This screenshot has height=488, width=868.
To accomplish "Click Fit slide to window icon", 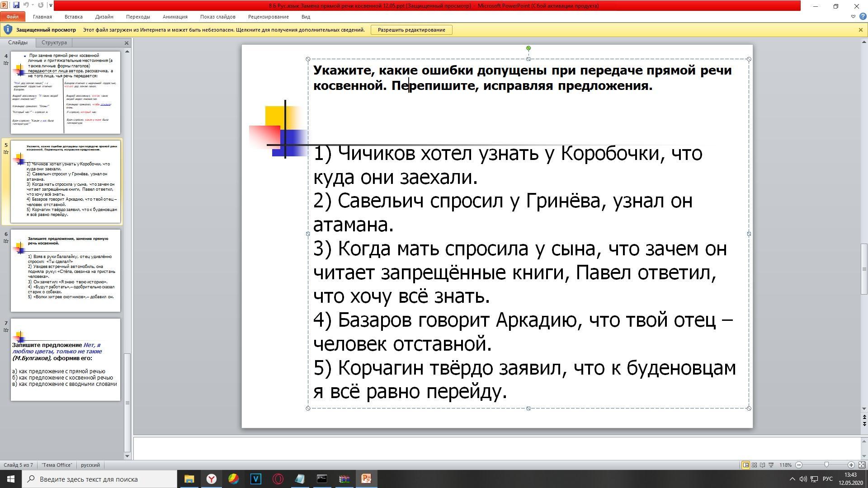I will click(862, 465).
